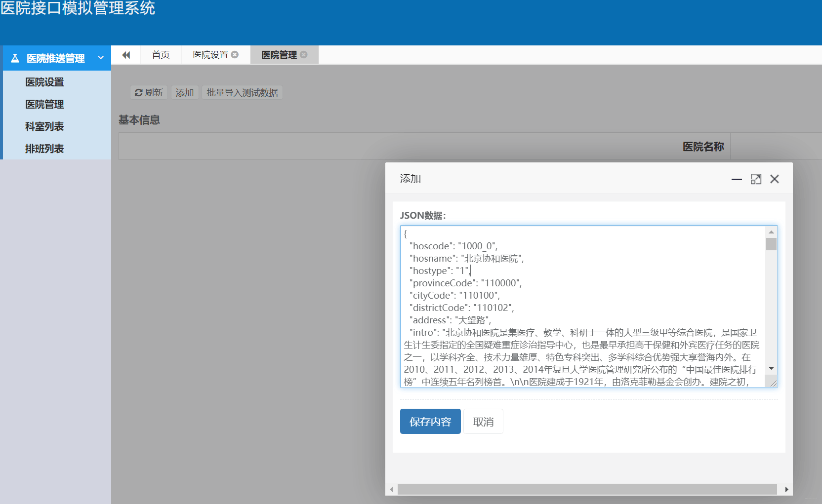This screenshot has height=504, width=822.
Task: Minimize the 添加 dialog
Action: (x=737, y=179)
